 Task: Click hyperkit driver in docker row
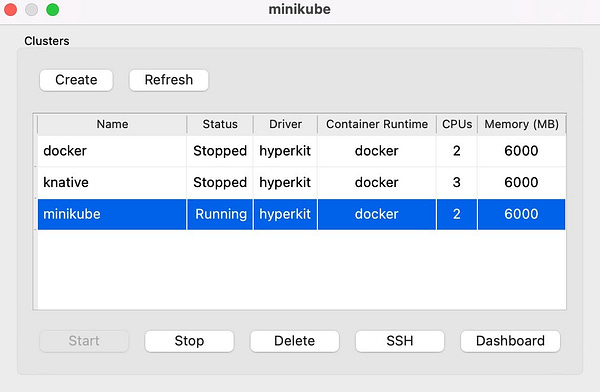pyautogui.click(x=285, y=151)
